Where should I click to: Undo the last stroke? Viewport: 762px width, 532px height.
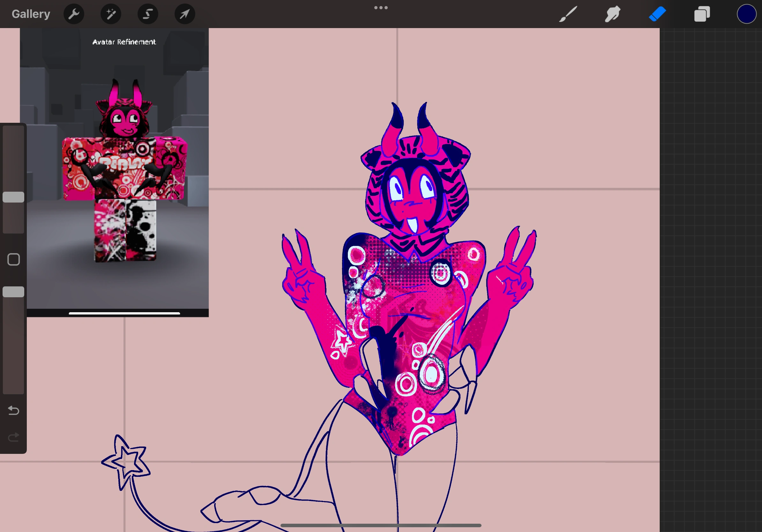13,410
